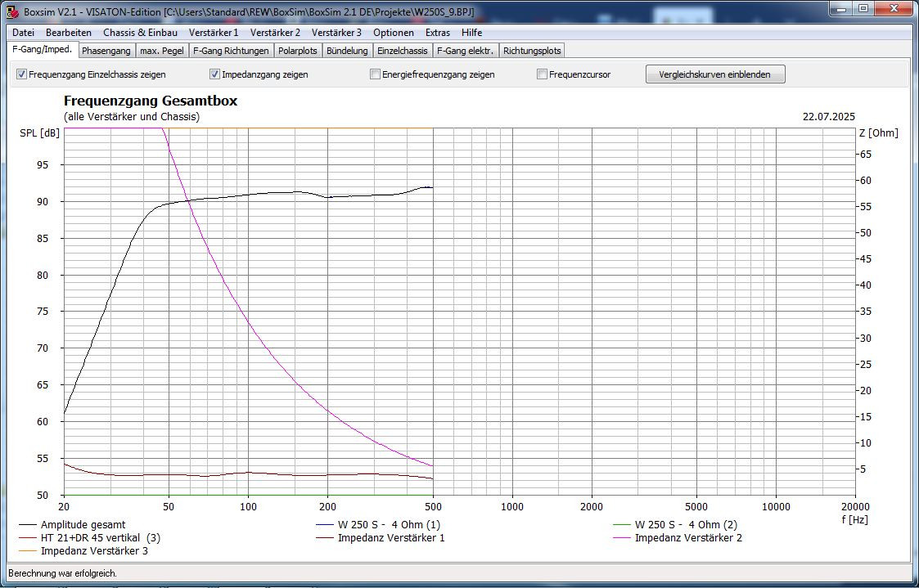The width and height of the screenshot is (919, 588).
Task: Select the F-Gang/Imped. tab
Action: point(43,50)
